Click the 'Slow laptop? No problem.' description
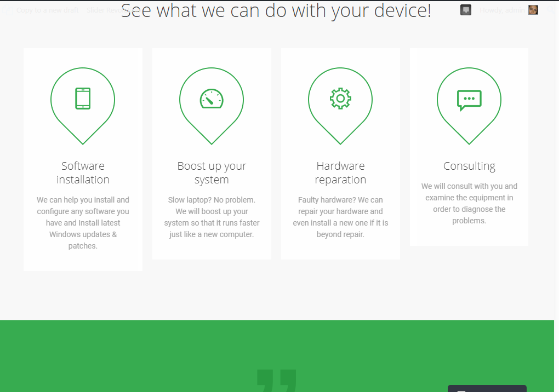Viewport: 559px width, 392px height. (212, 217)
